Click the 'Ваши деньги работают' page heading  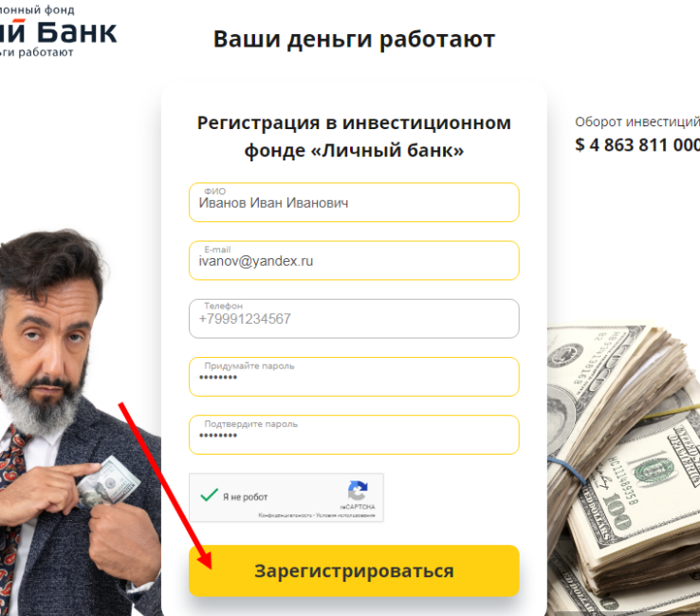[354, 39]
